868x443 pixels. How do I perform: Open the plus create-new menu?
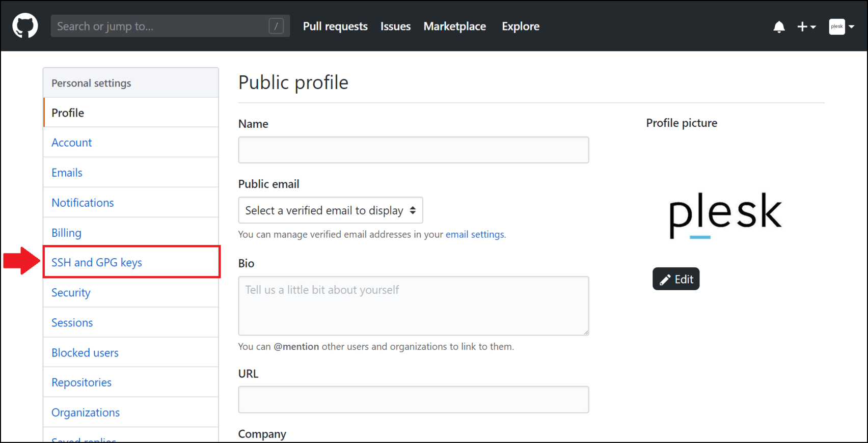coord(806,26)
